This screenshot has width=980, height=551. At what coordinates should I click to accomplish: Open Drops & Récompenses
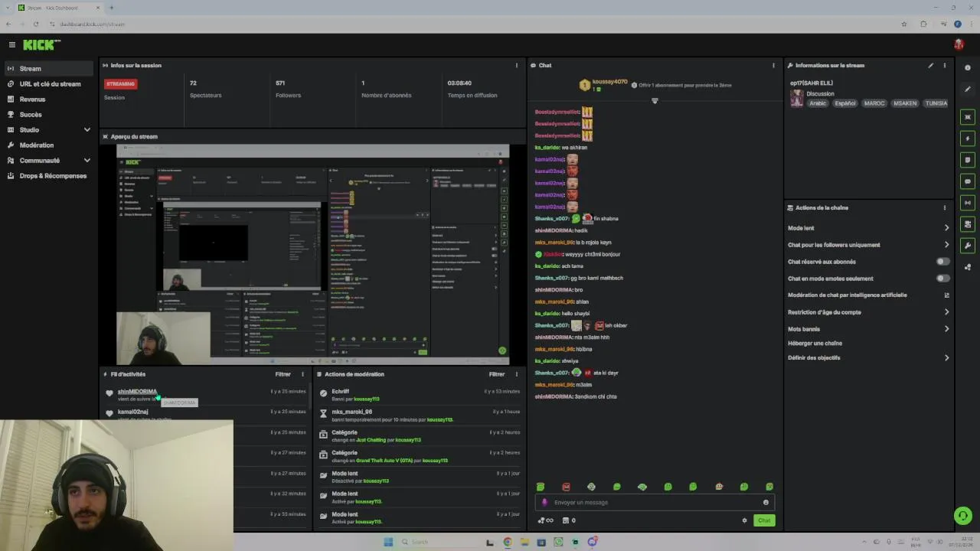click(49, 176)
